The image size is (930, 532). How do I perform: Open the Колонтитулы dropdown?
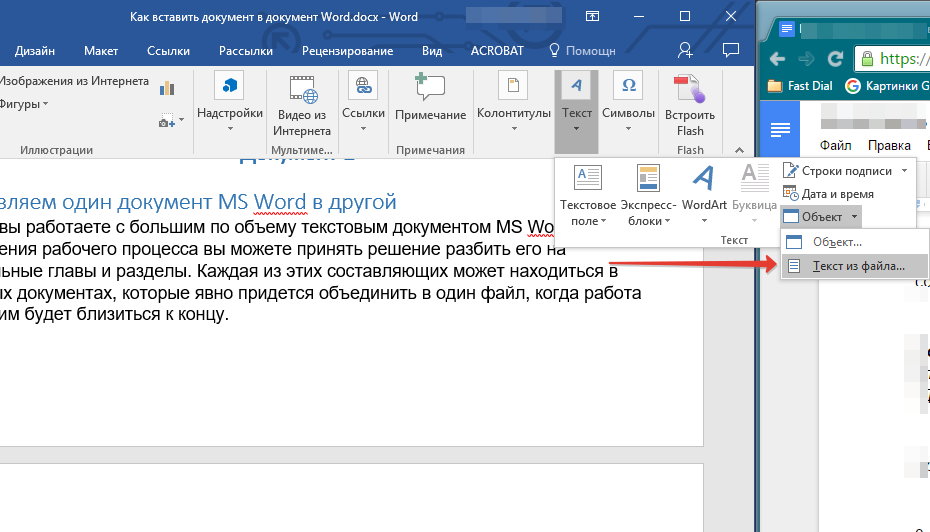[513, 127]
